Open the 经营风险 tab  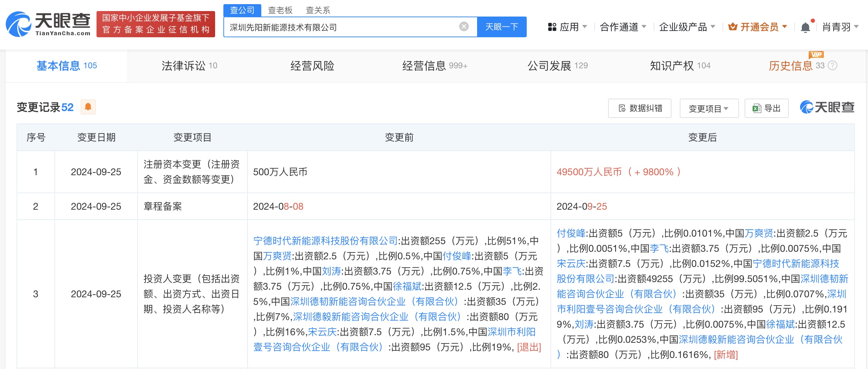[312, 66]
